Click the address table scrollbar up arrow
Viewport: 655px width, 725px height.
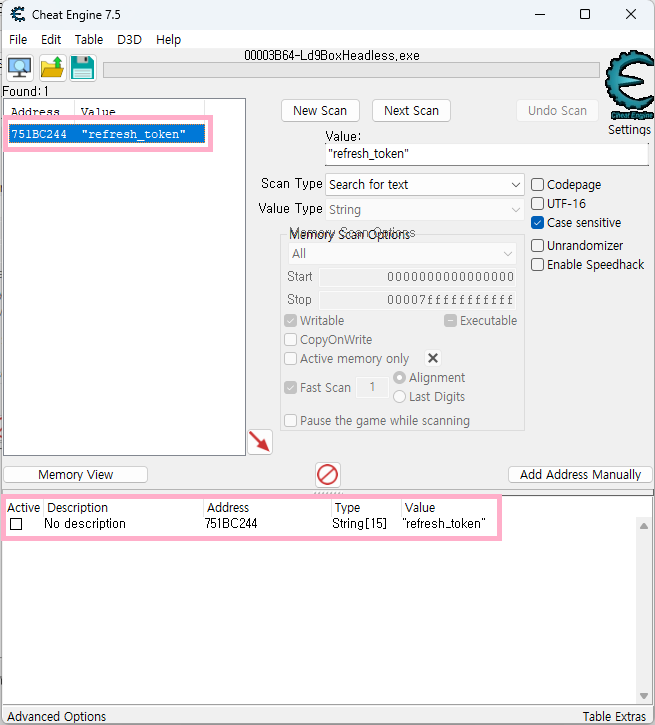[643, 526]
